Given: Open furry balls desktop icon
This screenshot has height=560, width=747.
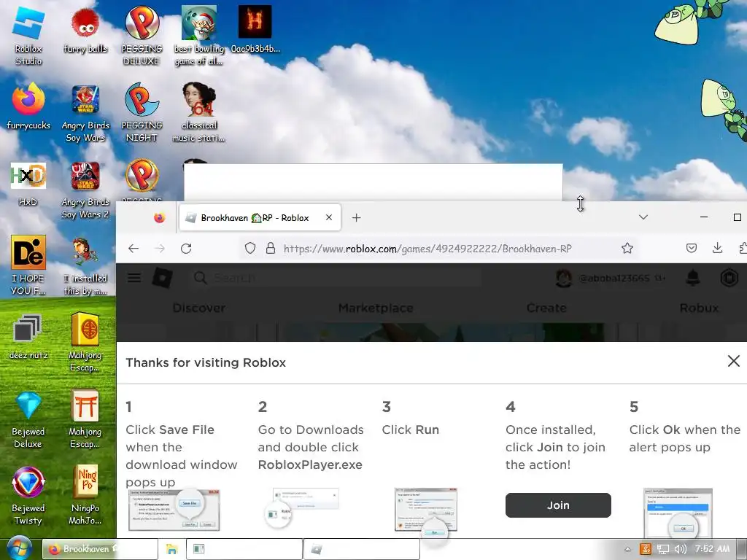Looking at the screenshot, I should (86, 31).
